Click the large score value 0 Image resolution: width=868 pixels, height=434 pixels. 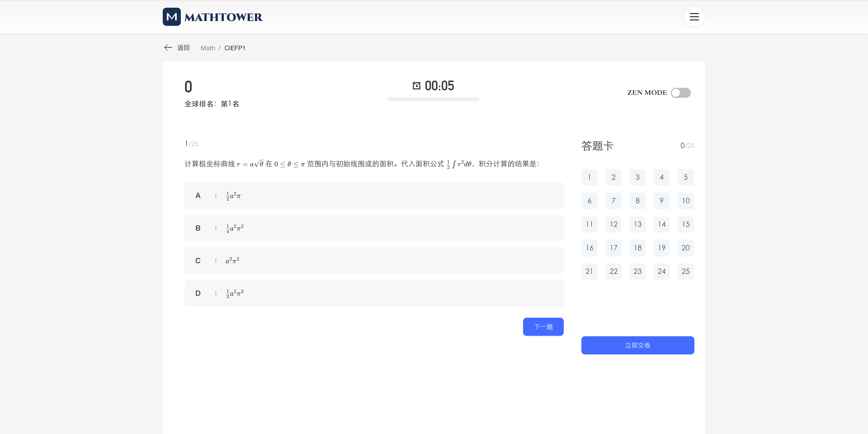pos(188,87)
